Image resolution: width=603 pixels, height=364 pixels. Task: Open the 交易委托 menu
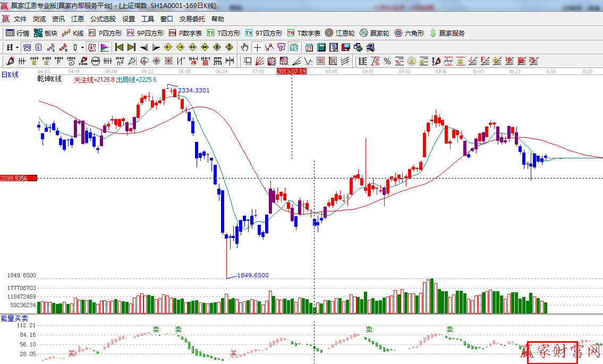[x=192, y=19]
